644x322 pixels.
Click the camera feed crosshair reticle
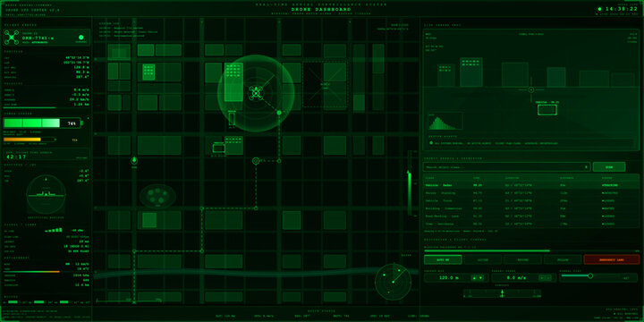click(530, 89)
